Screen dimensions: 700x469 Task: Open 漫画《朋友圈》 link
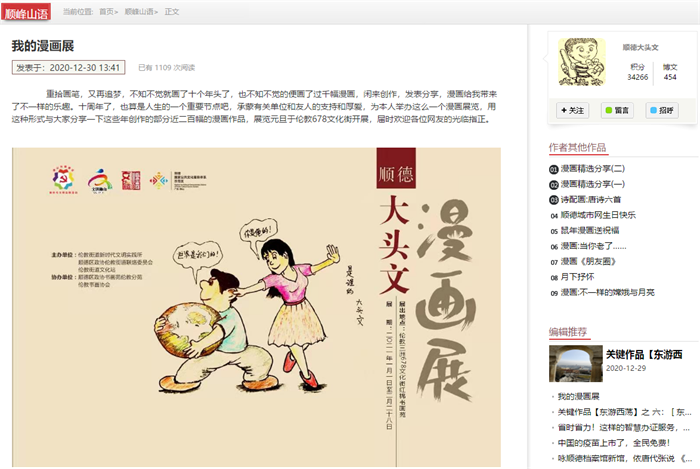tap(588, 261)
